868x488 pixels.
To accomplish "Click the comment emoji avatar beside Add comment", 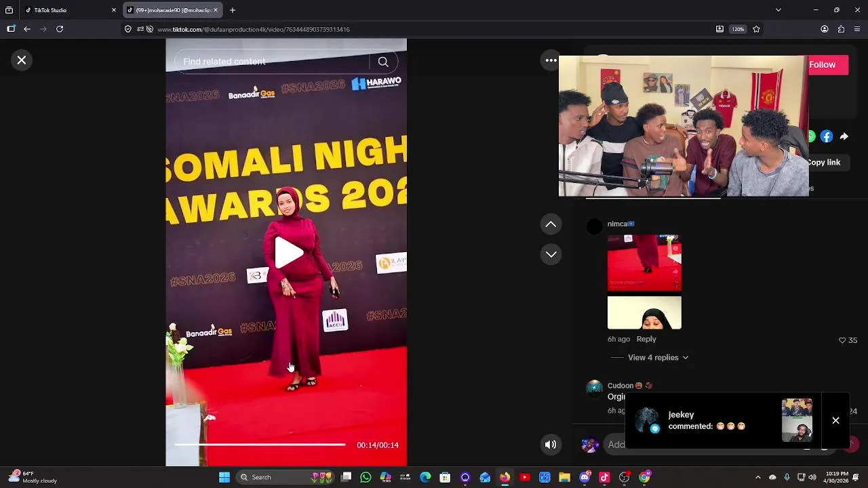I will point(590,445).
